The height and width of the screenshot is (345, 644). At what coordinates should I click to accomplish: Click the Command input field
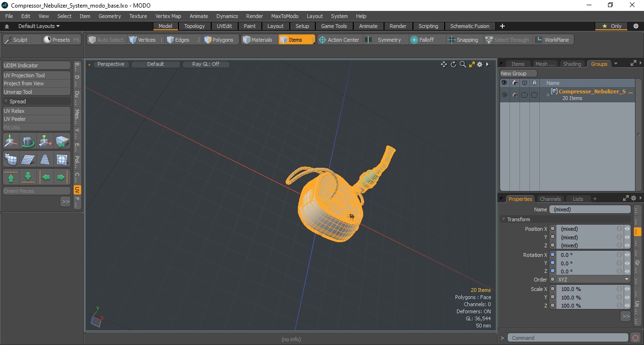pos(568,338)
